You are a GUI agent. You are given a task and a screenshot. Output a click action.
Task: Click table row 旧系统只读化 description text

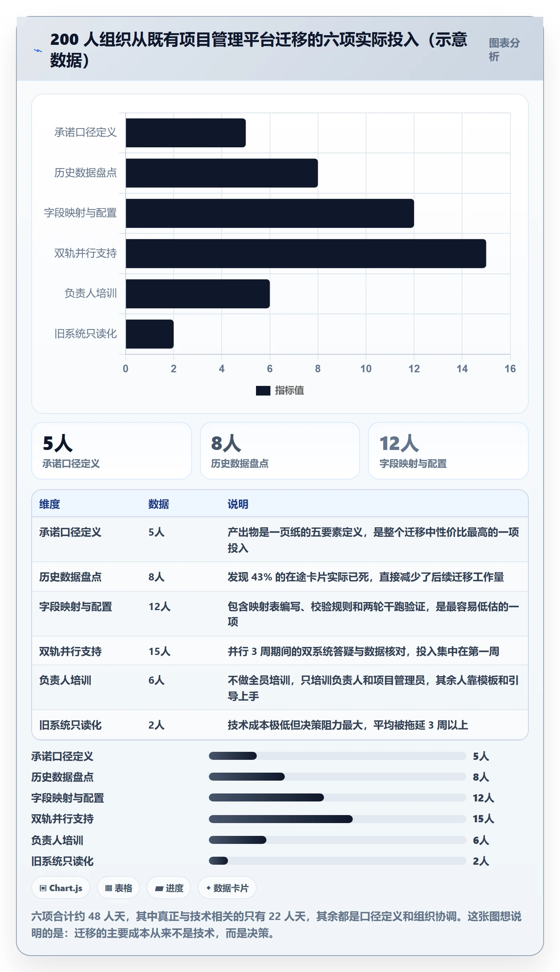click(348, 725)
